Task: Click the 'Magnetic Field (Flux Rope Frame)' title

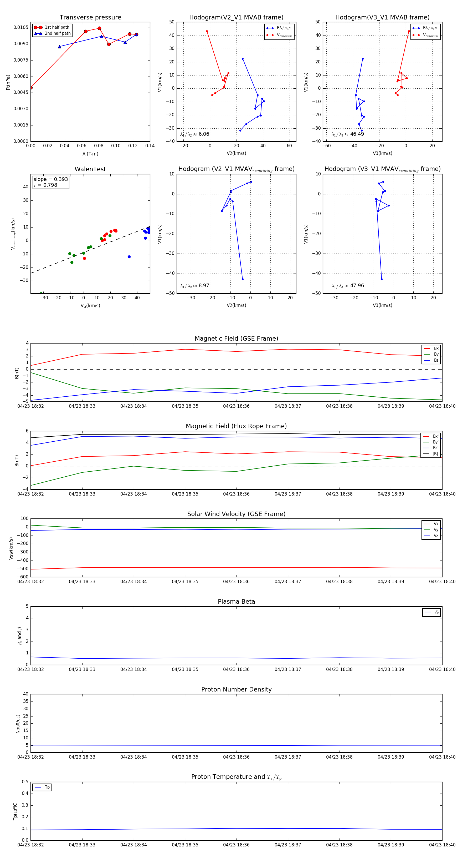Action: 236,426
